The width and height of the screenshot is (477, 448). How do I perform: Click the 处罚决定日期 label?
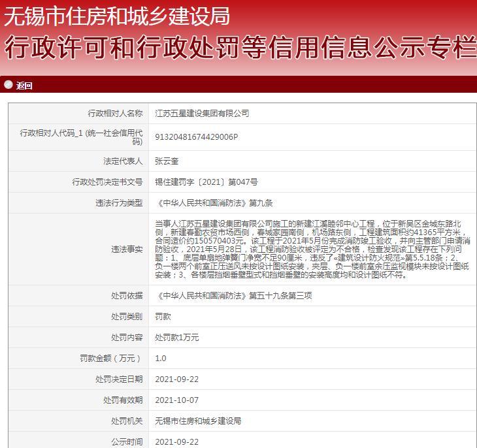click(119, 379)
